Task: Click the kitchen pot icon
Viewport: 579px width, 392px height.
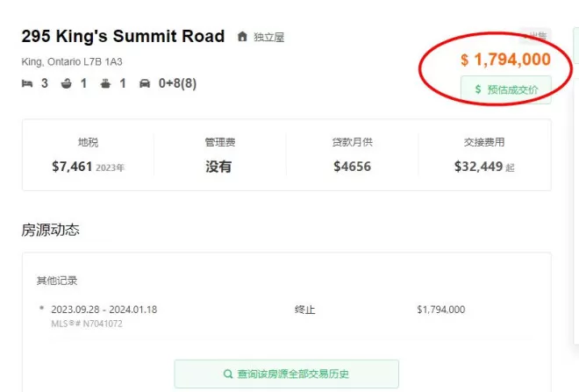Action: pyautogui.click(x=105, y=84)
